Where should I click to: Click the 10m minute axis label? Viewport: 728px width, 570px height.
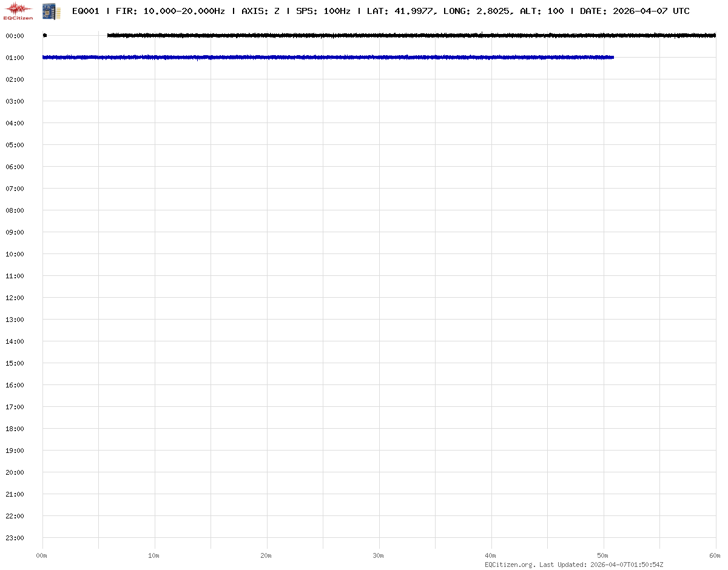click(154, 555)
